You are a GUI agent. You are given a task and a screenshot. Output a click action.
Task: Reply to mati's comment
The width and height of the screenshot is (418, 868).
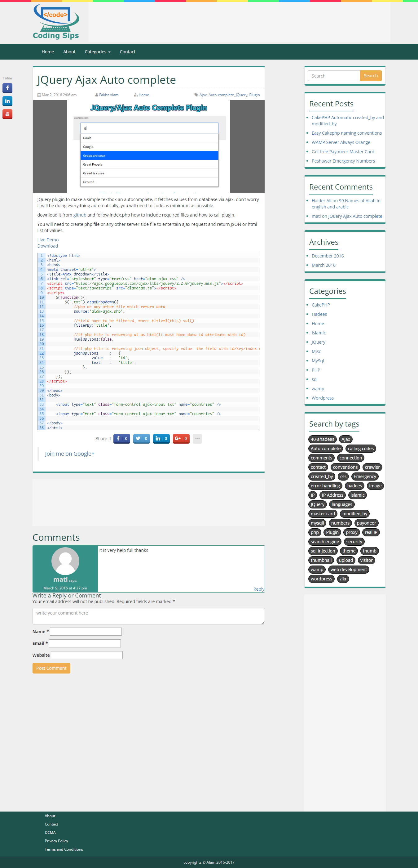pyautogui.click(x=258, y=589)
